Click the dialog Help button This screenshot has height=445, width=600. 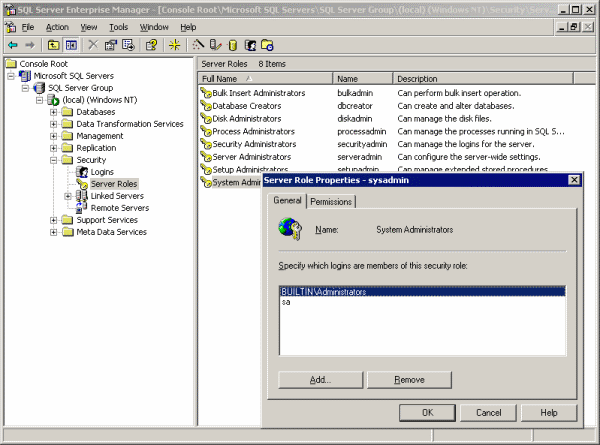[x=549, y=413]
